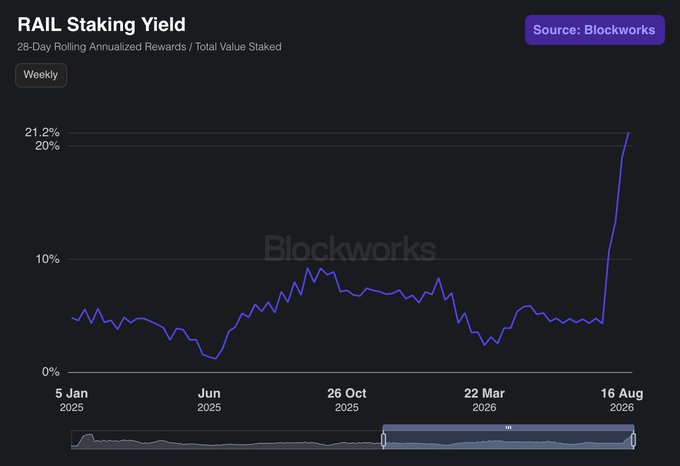Click the RAIL Staking Yield title
Screen dimensions: 680x466
pos(101,25)
